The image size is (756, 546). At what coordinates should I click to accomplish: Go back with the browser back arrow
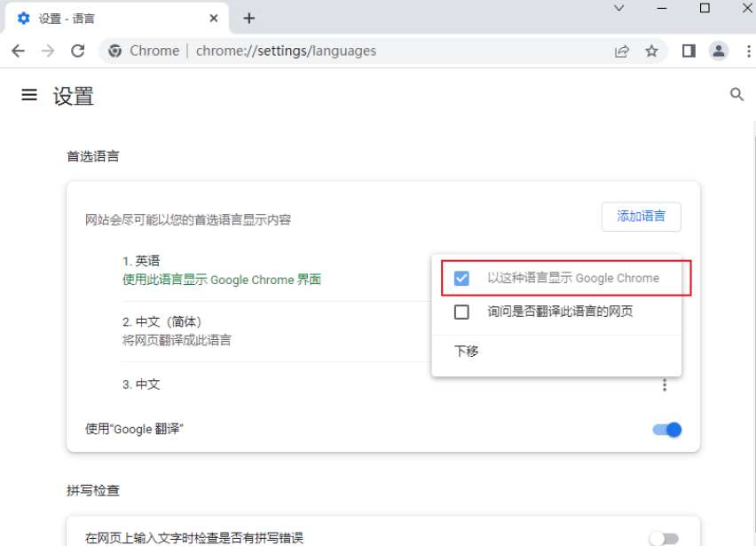tap(19, 51)
